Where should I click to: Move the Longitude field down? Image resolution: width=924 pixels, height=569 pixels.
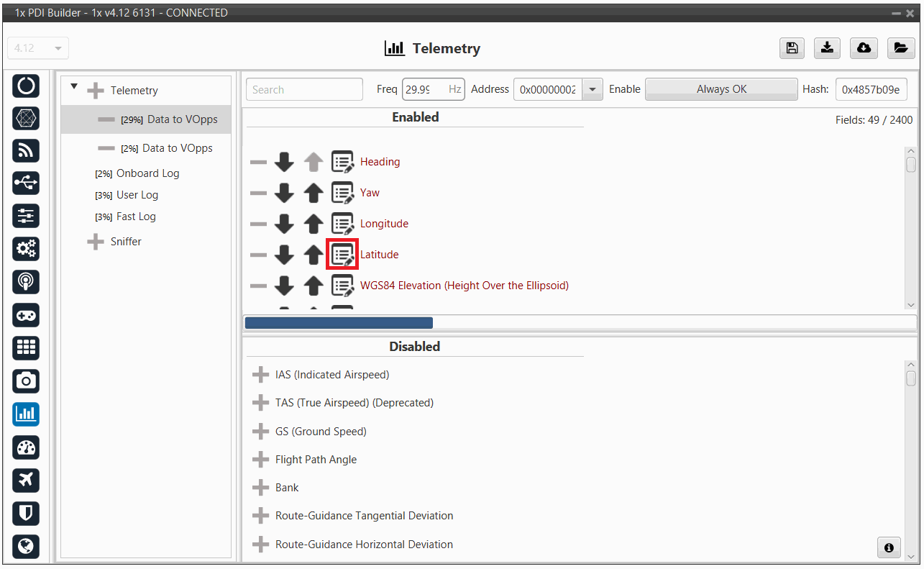(x=284, y=224)
